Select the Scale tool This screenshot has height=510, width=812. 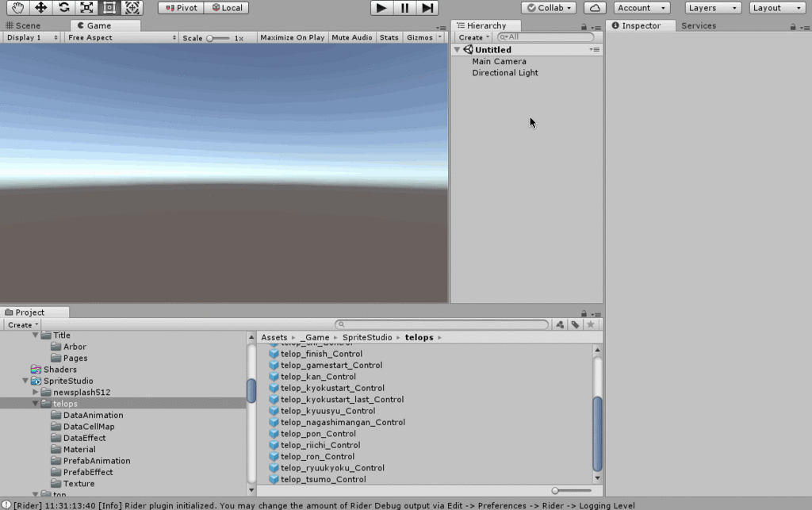point(86,8)
